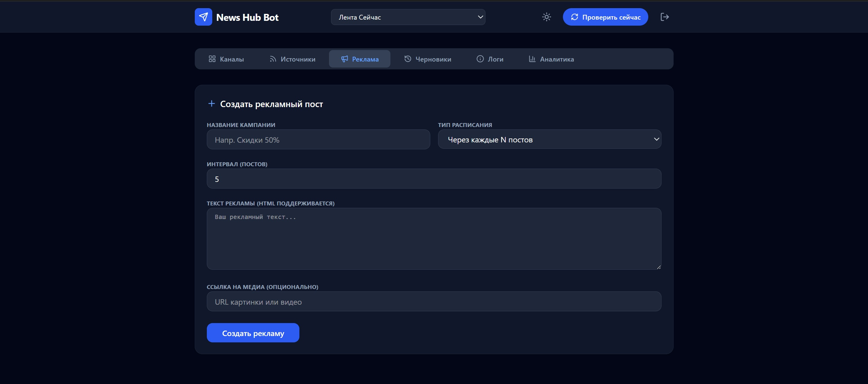The width and height of the screenshot is (868, 384).
Task: Click the Аналитика bar chart icon
Action: click(x=532, y=59)
